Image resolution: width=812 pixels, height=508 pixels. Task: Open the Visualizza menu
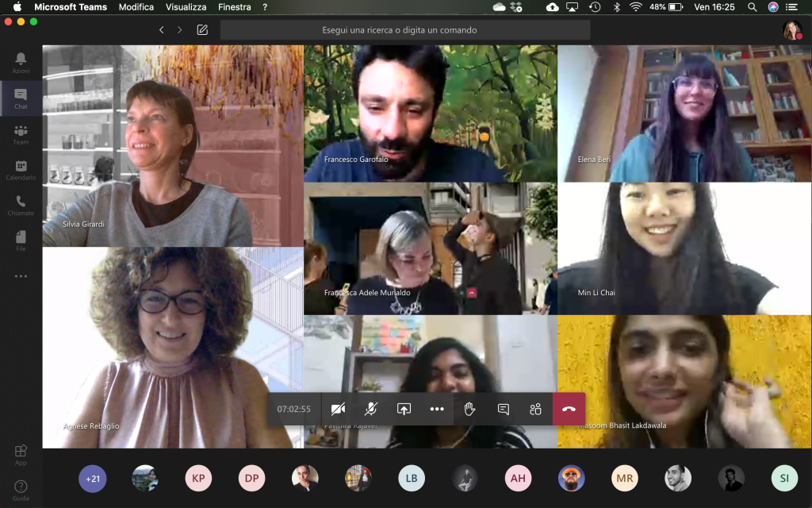186,7
